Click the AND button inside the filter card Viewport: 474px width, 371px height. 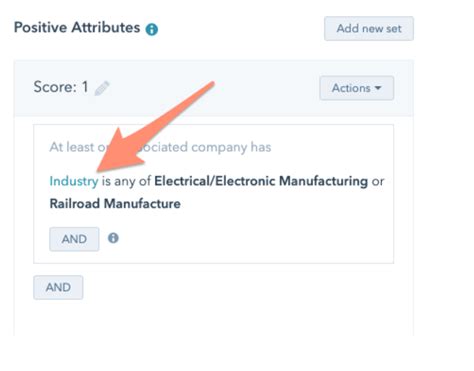(74, 239)
